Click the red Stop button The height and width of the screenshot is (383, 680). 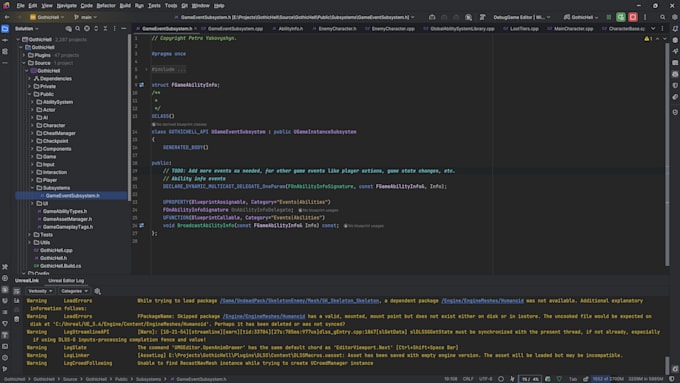click(x=633, y=17)
